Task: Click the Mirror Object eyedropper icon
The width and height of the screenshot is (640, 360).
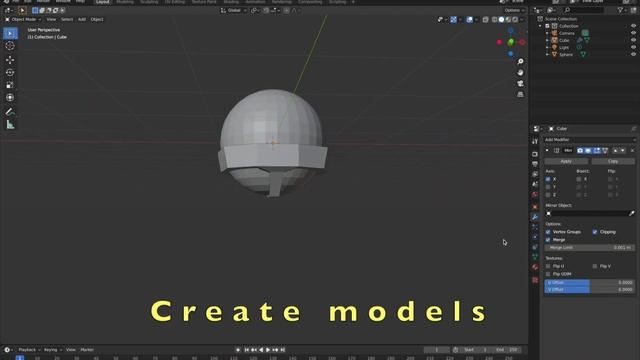Action: tap(631, 213)
